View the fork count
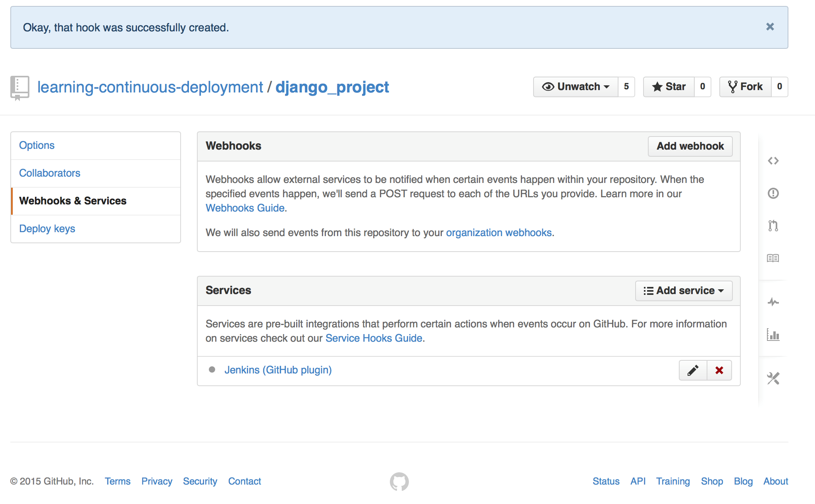Viewport: 815px width, 504px height. tap(780, 87)
